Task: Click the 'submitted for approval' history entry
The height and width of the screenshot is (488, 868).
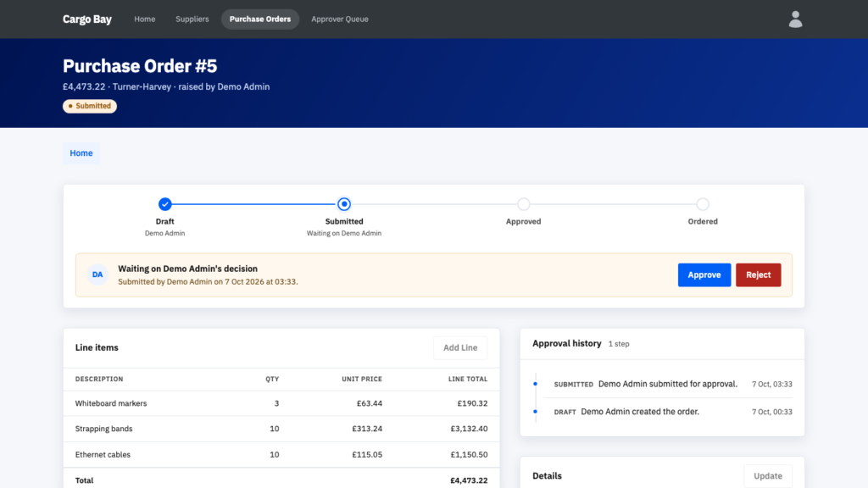Action: tap(668, 384)
